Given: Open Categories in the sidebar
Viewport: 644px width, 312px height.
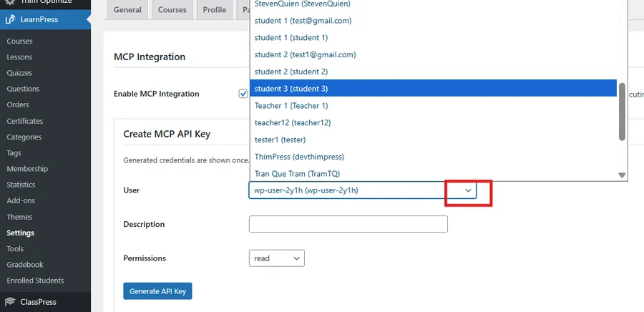Looking at the screenshot, I should (24, 137).
